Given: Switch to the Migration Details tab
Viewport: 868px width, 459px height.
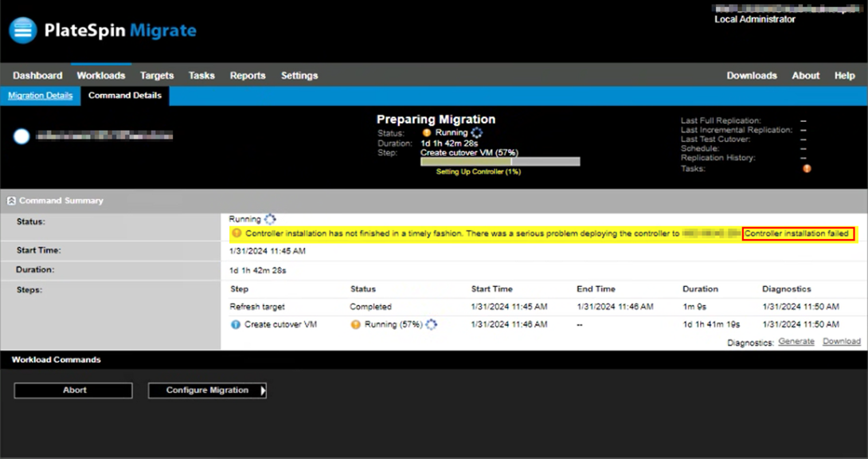Looking at the screenshot, I should (x=40, y=95).
